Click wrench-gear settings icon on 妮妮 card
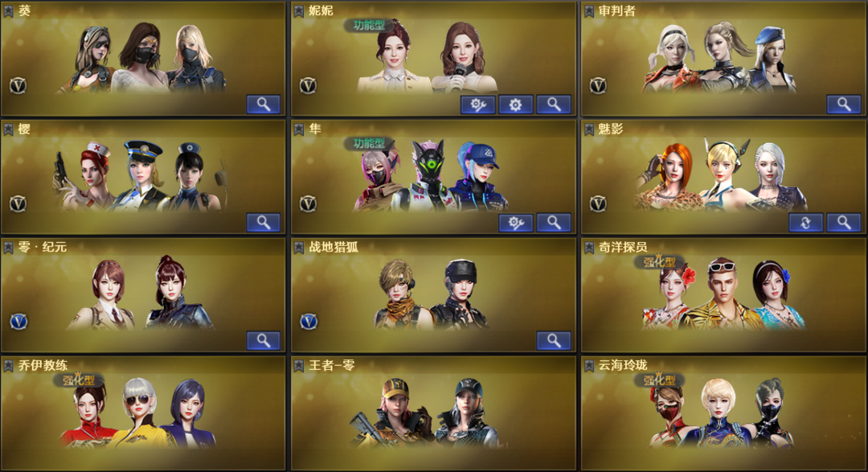The width and height of the screenshot is (868, 472). (x=477, y=105)
